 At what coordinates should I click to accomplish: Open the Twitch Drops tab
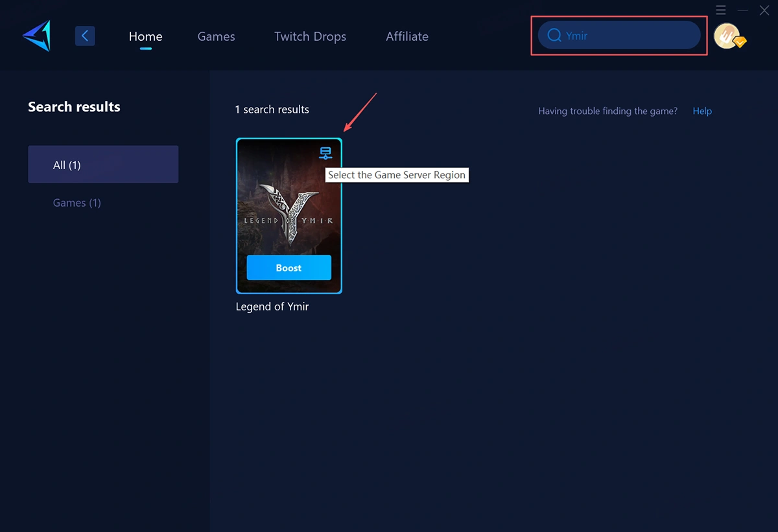pos(310,37)
